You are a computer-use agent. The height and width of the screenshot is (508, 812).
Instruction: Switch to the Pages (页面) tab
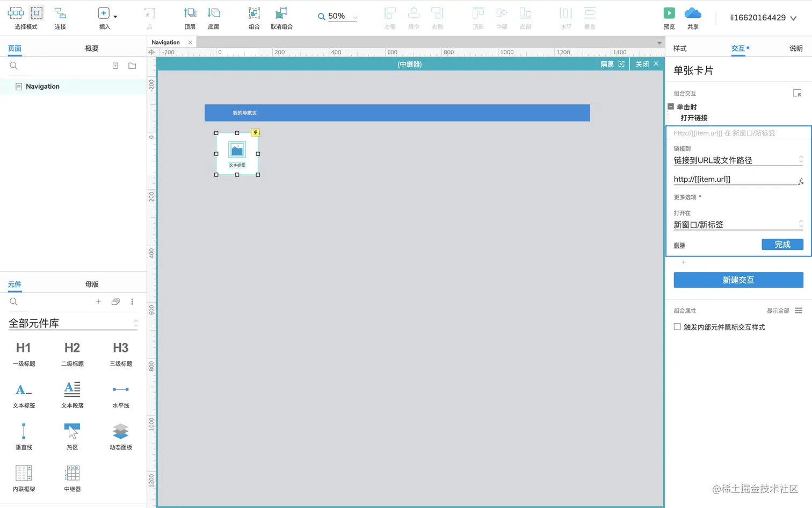tap(15, 48)
